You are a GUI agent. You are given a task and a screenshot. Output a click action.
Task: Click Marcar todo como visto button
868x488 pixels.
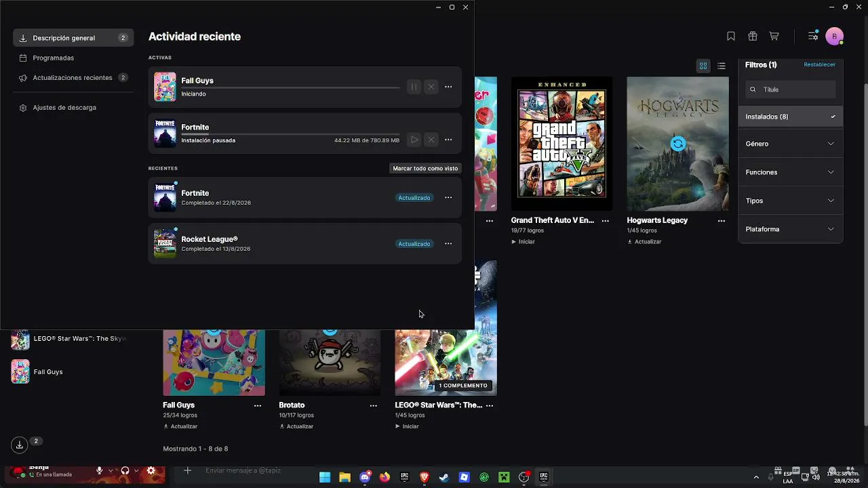point(425,168)
